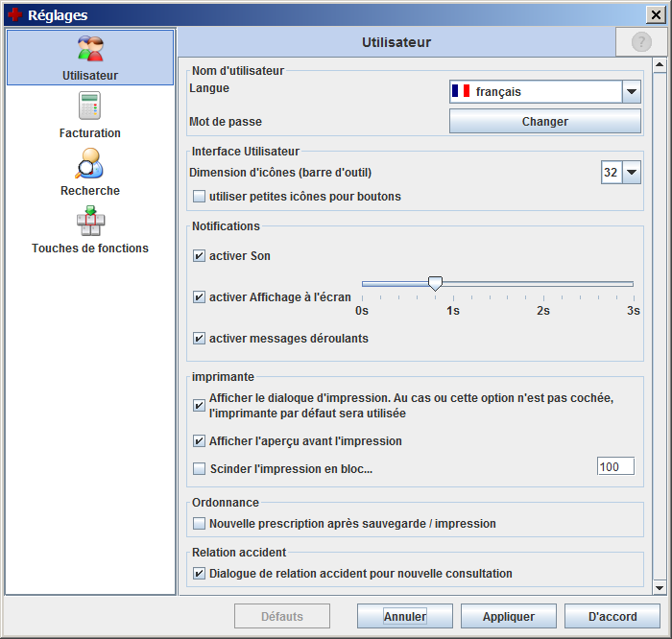Confirm with the D'accord button
This screenshot has height=639, width=672.
click(612, 616)
